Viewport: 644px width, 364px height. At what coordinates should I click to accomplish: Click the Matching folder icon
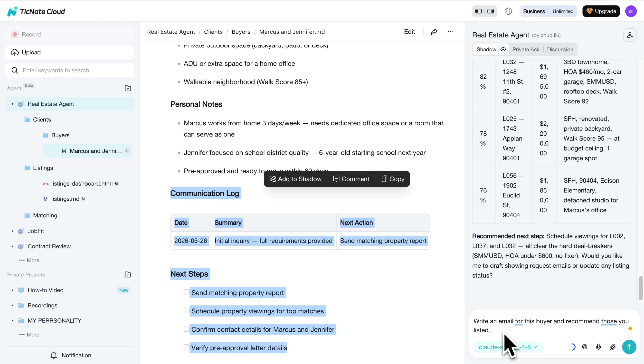point(27,215)
